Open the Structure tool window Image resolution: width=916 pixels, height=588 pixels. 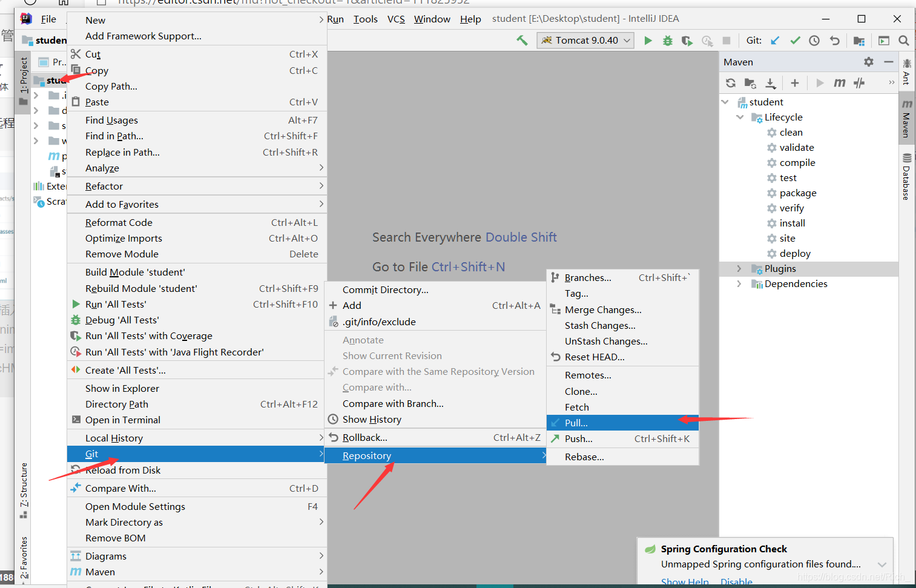[x=24, y=490]
